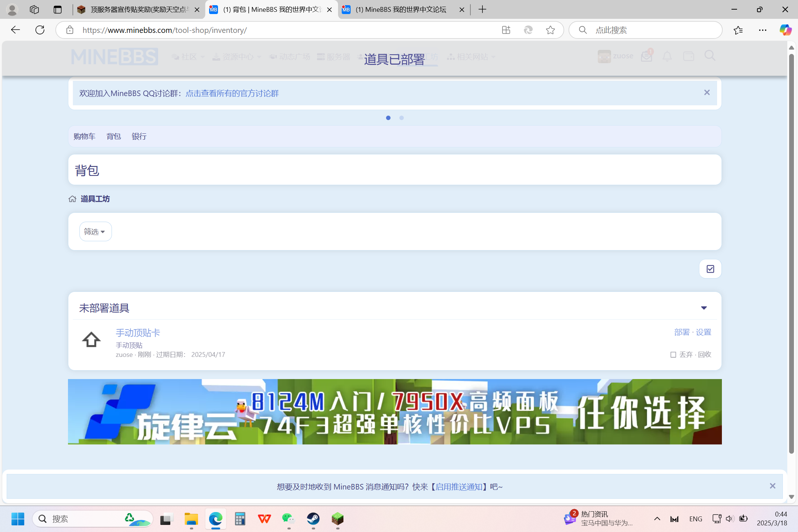Open the apps grid icon in address bar
798x532 pixels.
point(506,30)
